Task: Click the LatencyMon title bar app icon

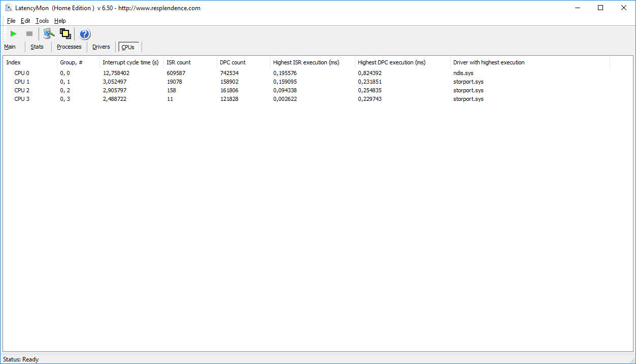Action: tap(8, 8)
